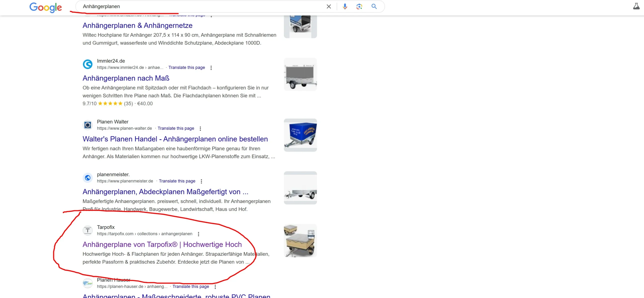Click the magnifying glass search button

tap(374, 7)
